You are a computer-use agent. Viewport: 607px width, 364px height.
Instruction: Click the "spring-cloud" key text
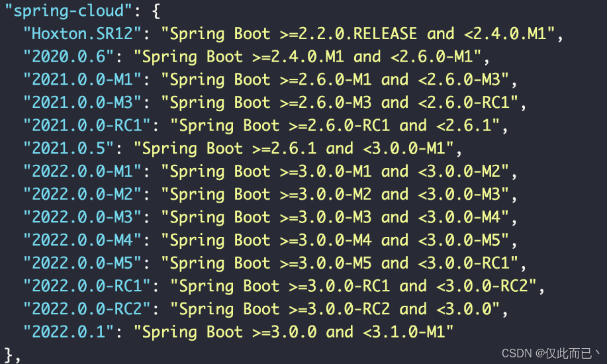coord(69,11)
